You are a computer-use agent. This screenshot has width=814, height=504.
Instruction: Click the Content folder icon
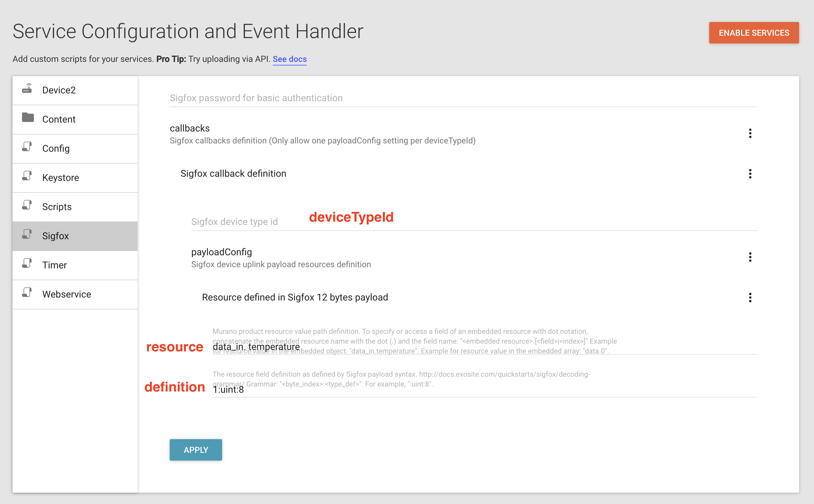[x=28, y=117]
